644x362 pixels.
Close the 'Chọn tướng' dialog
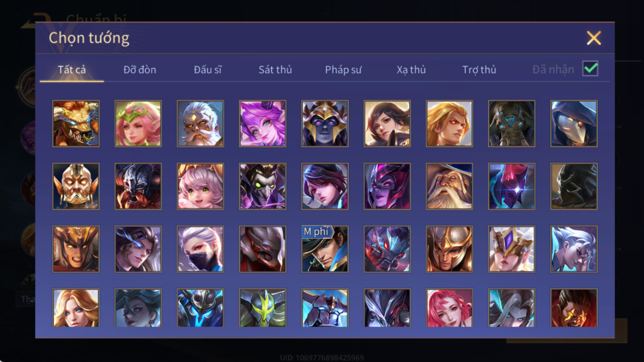[x=594, y=38]
